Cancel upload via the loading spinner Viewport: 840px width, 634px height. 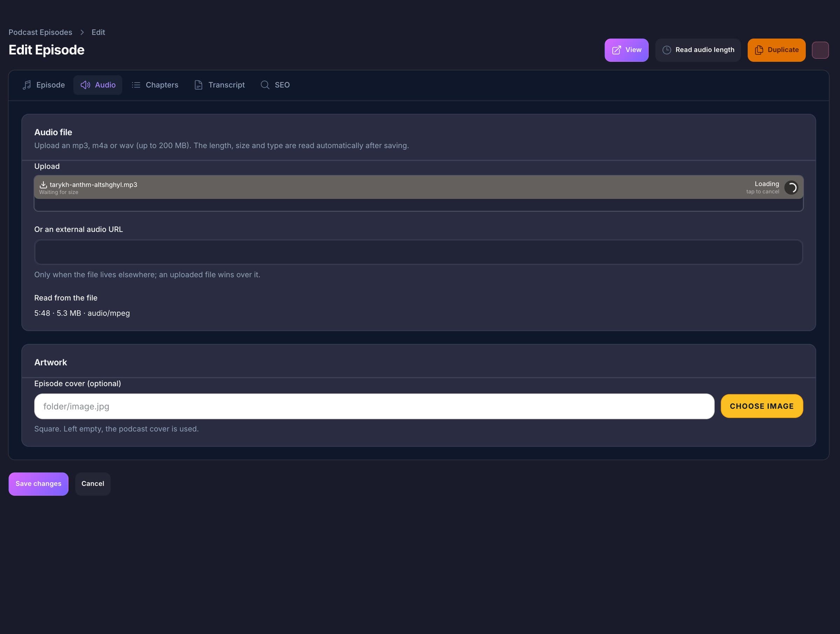pos(791,187)
